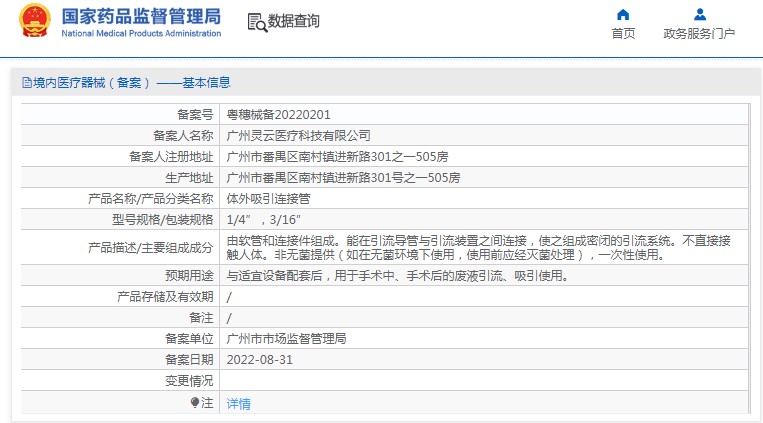Click the 备案单位 row label
Viewport: 763px width, 423px height.
pyautogui.click(x=189, y=339)
